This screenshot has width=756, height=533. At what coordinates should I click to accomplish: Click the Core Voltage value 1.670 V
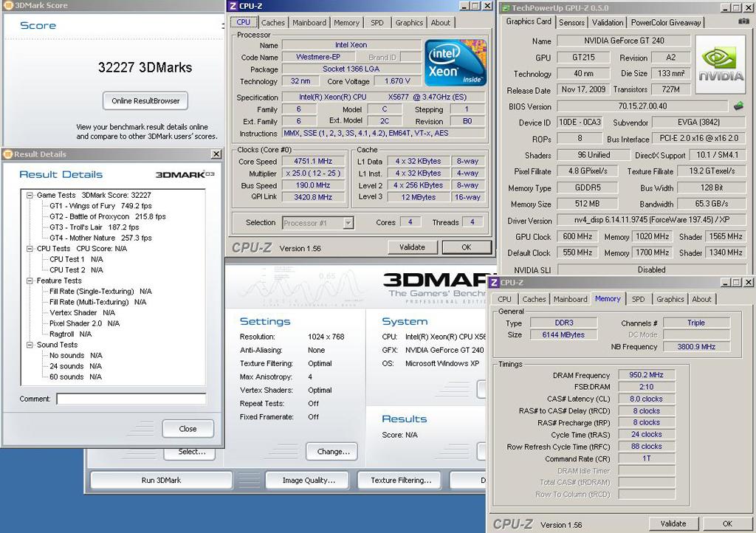[398, 81]
